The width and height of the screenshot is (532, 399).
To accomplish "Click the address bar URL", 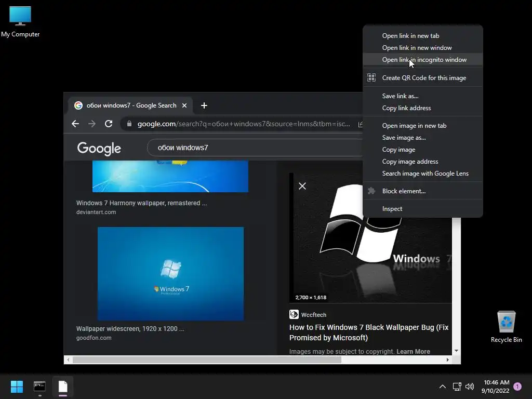I will click(244, 124).
